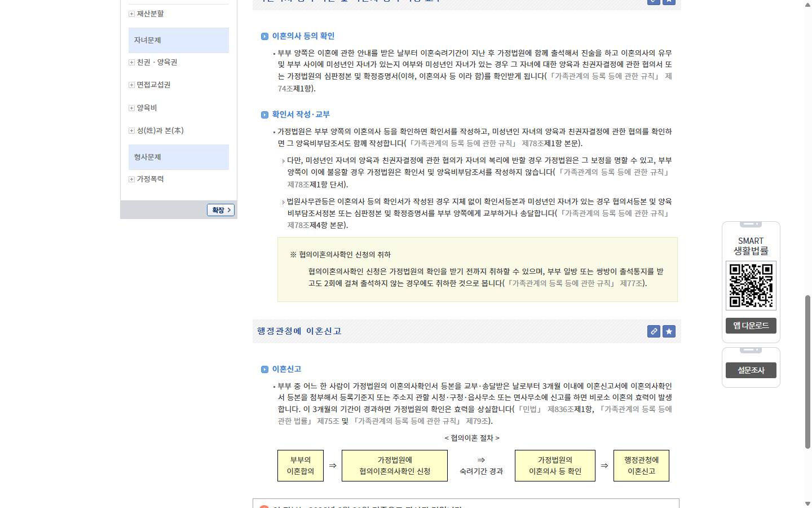This screenshot has height=508, width=812.
Task: Expand the 면접교섭권 plus icon
Action: point(131,85)
